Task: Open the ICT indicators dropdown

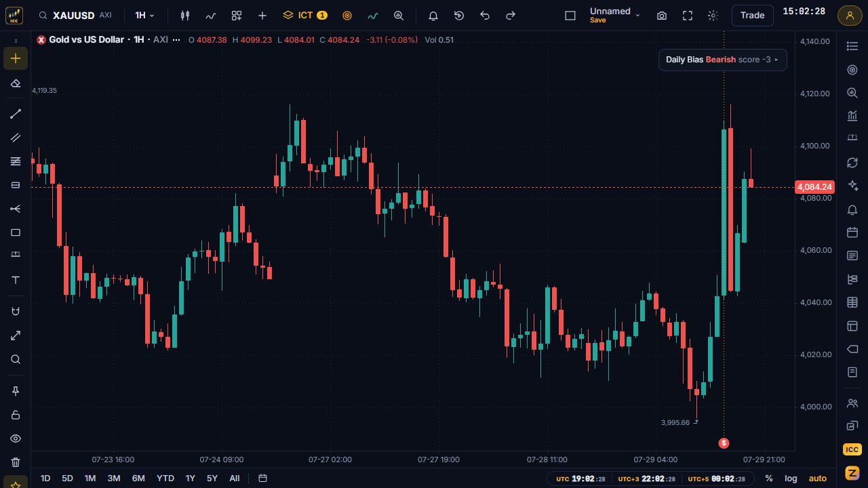Action: click(305, 16)
